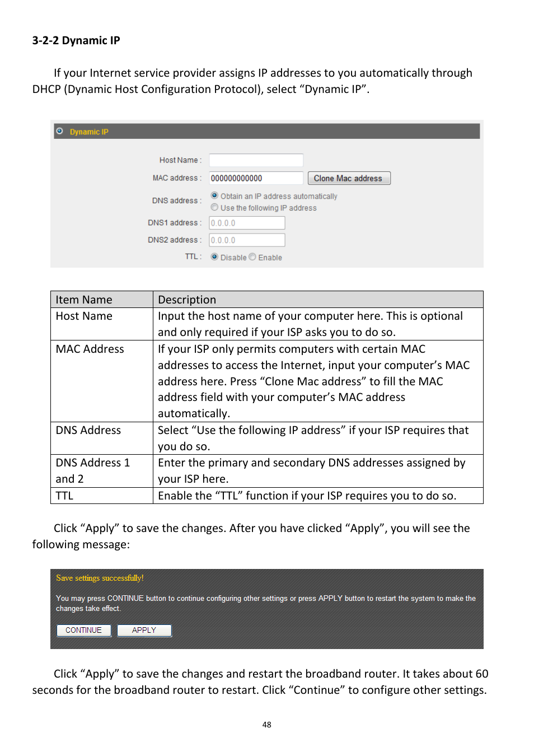Screen dimensions: 534x756
Task: Click the 'DNS Address' table cell
Action: click(102, 438)
